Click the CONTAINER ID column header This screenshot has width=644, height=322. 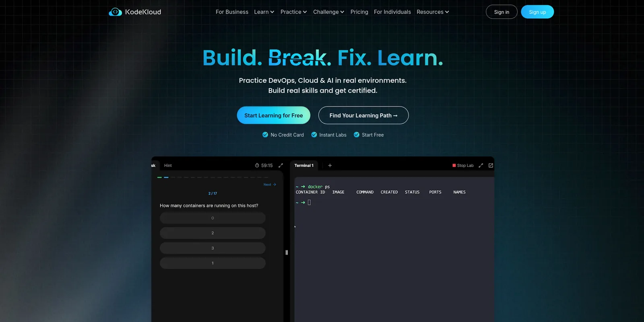click(310, 192)
